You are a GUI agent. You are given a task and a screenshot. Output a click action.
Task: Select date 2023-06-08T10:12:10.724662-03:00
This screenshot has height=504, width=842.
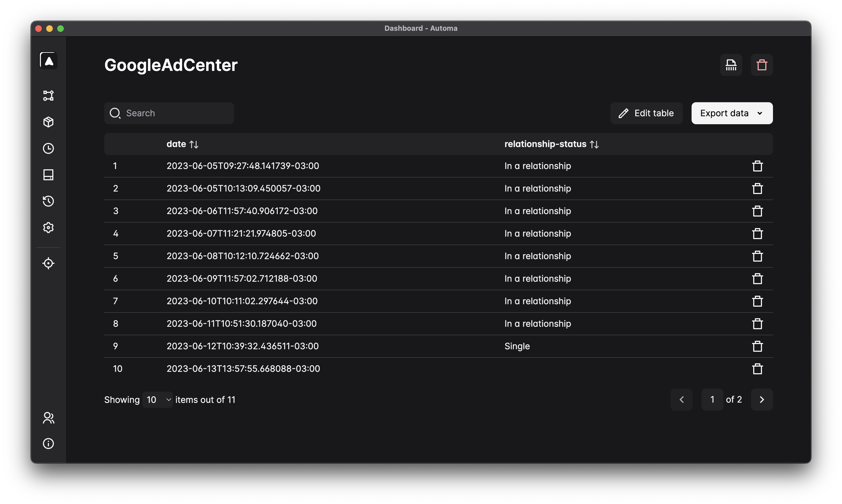pyautogui.click(x=243, y=256)
